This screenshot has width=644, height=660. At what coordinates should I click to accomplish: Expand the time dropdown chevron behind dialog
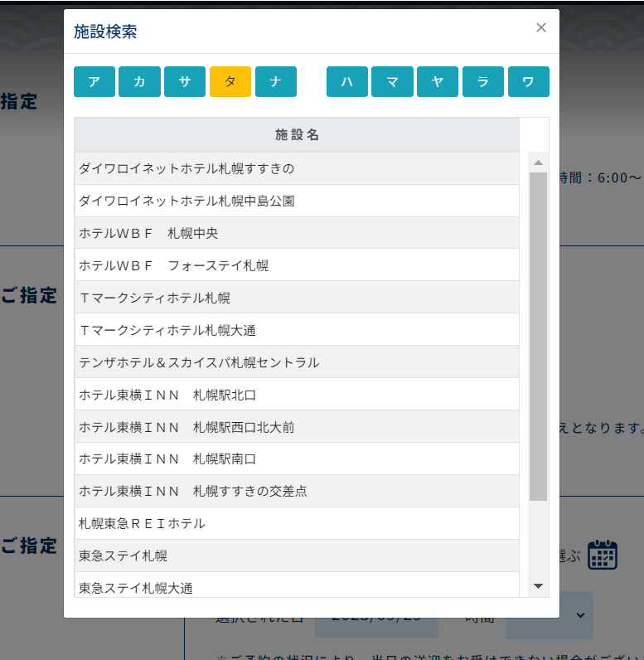tap(580, 615)
